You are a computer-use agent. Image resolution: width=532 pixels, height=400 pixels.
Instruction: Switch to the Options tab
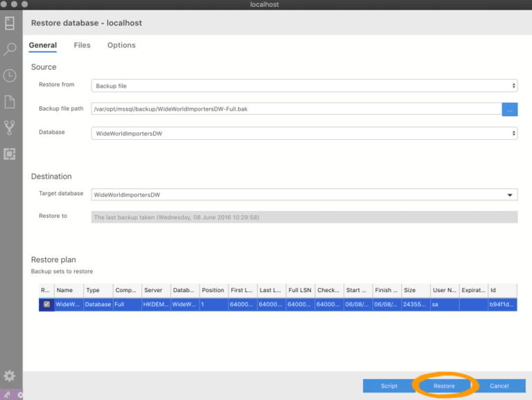pyautogui.click(x=121, y=46)
